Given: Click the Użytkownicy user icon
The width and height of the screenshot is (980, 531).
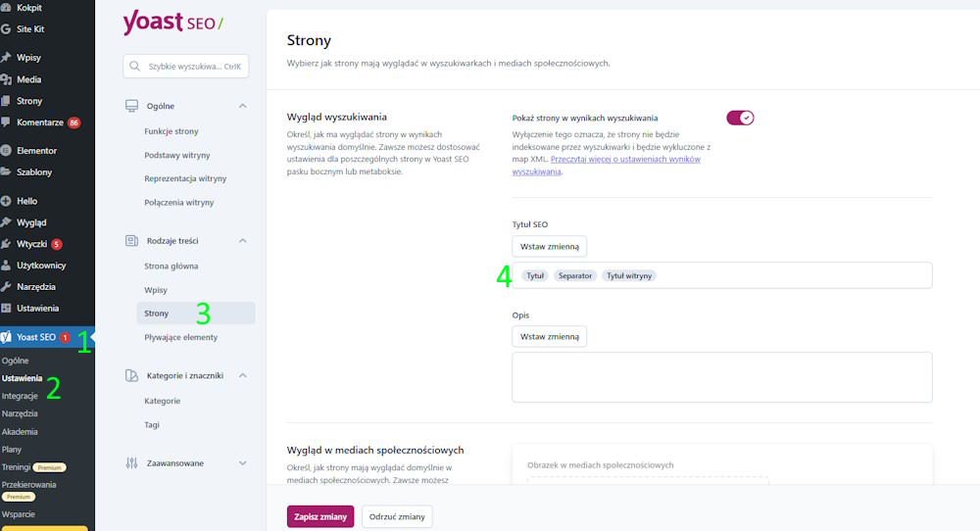Looking at the screenshot, I should pos(6,265).
